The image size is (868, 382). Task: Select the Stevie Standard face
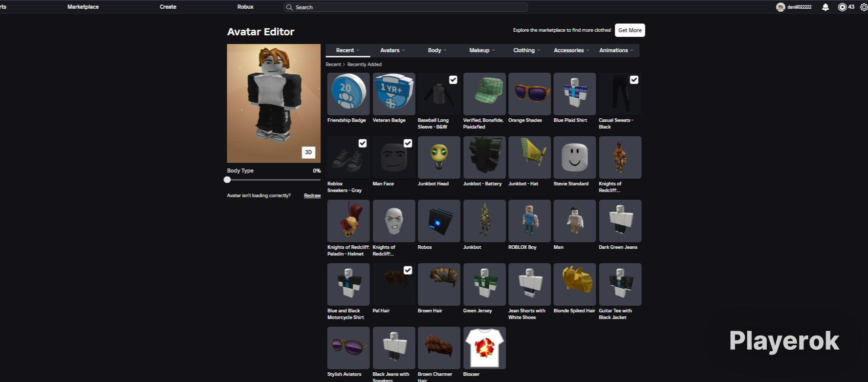point(575,157)
